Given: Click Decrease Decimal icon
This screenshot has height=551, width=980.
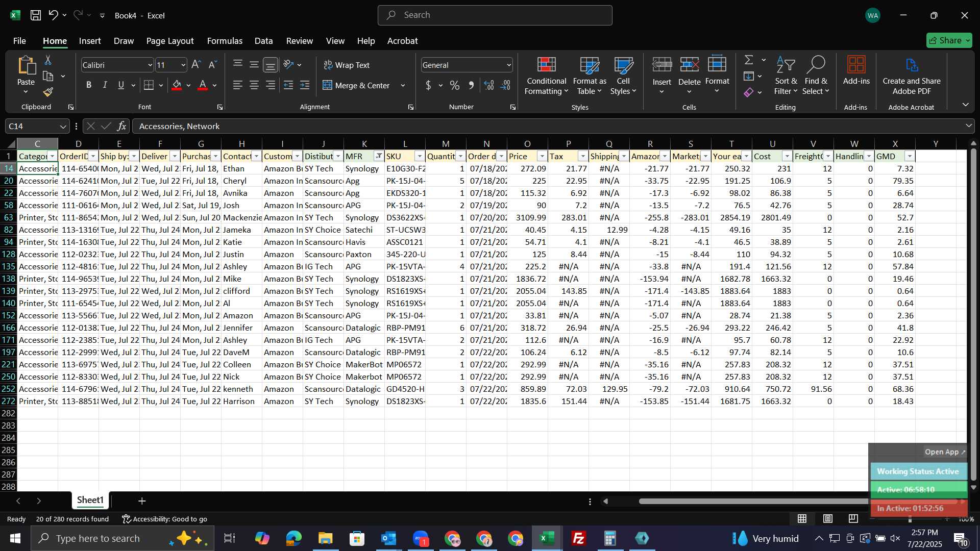Looking at the screenshot, I should point(505,85).
